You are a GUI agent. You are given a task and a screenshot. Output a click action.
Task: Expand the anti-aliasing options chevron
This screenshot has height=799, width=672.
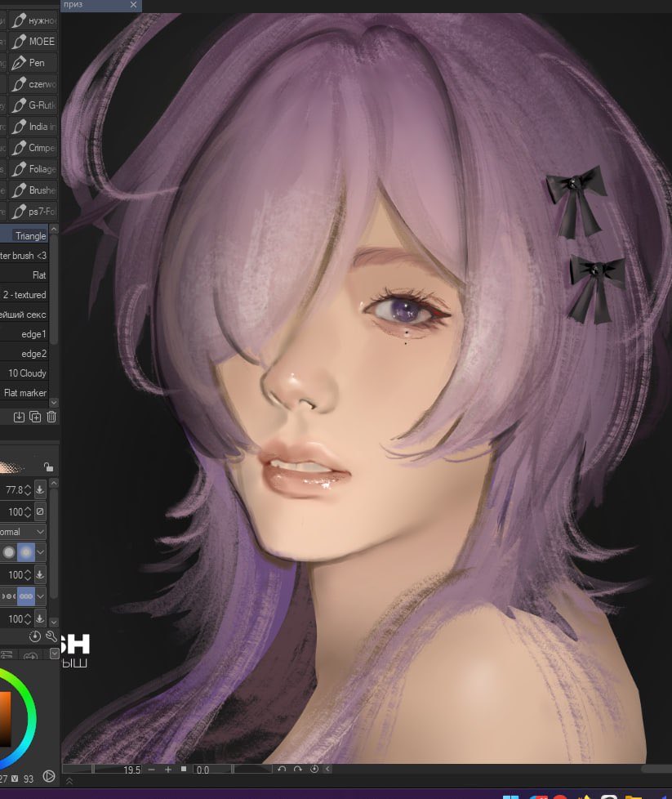pyautogui.click(x=40, y=551)
